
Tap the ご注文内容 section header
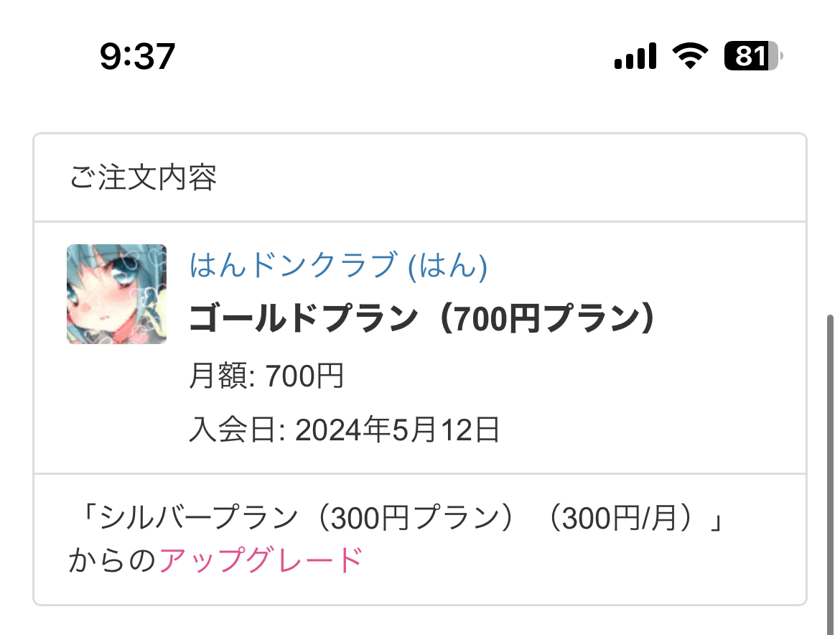point(144,177)
